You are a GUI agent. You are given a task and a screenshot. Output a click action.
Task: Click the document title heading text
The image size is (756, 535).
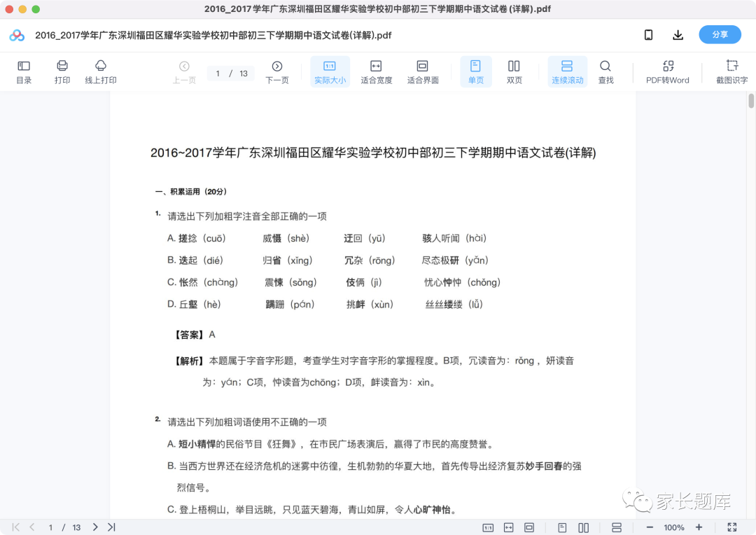point(373,153)
